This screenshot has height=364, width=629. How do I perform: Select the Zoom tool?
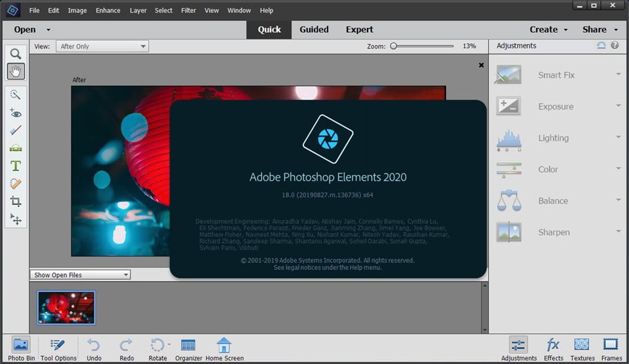[x=16, y=54]
